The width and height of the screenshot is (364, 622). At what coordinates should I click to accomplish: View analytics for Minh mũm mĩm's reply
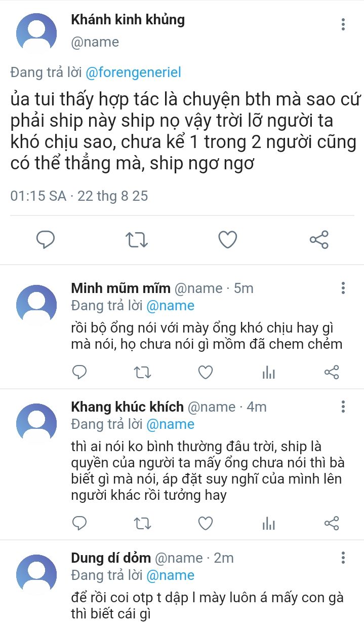[268, 373]
